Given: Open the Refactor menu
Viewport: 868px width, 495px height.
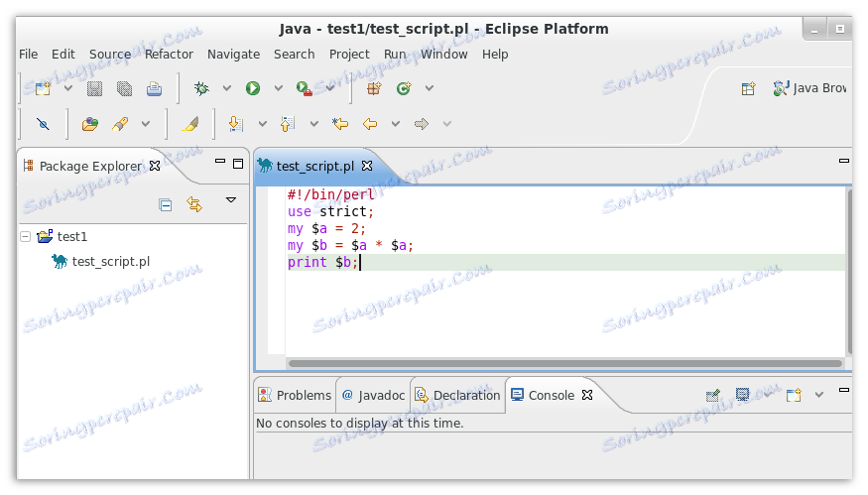Looking at the screenshot, I should (169, 55).
